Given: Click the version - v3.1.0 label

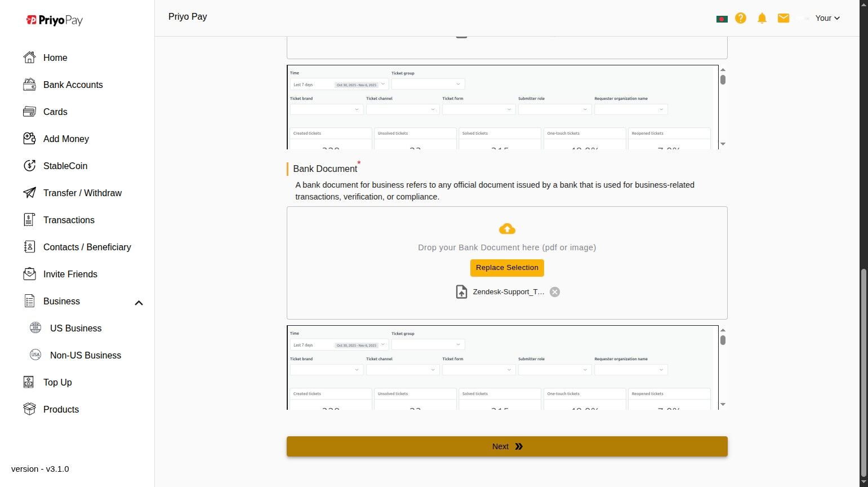Looking at the screenshot, I should 40,469.
